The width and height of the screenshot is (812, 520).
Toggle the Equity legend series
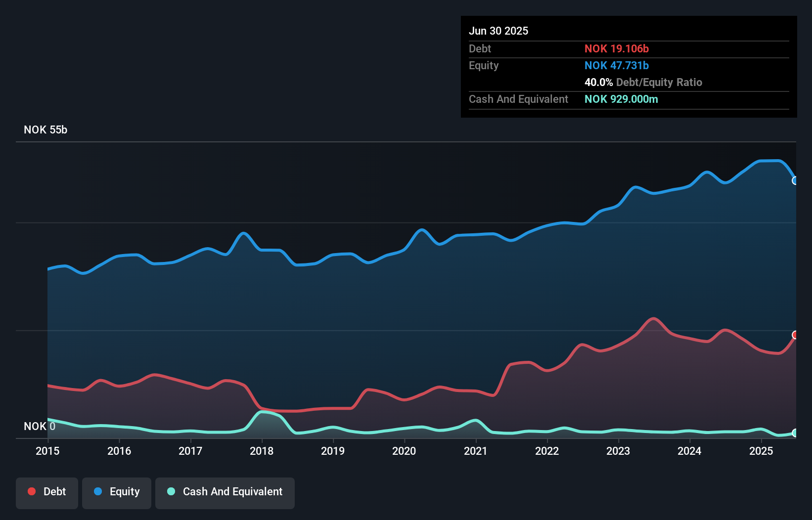click(x=117, y=493)
